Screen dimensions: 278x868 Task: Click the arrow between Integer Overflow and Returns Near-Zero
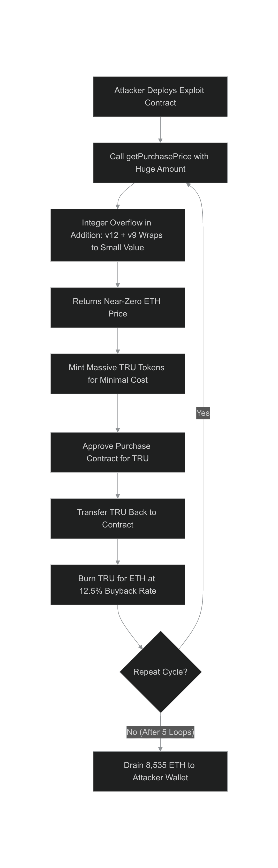point(118,274)
